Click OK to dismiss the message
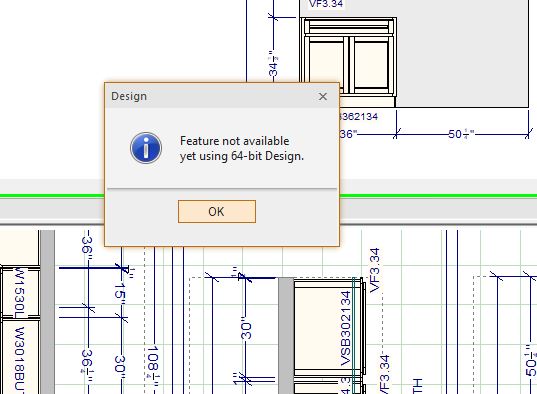 pyautogui.click(x=217, y=211)
